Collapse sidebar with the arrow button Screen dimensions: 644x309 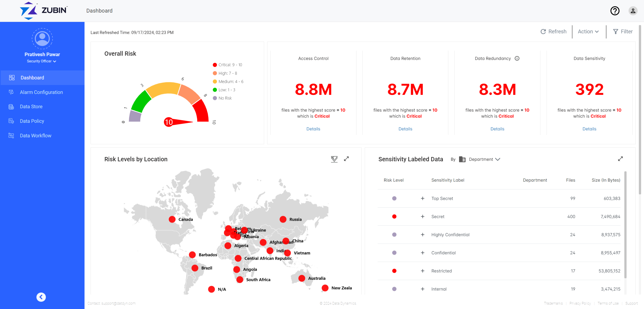coord(41,297)
